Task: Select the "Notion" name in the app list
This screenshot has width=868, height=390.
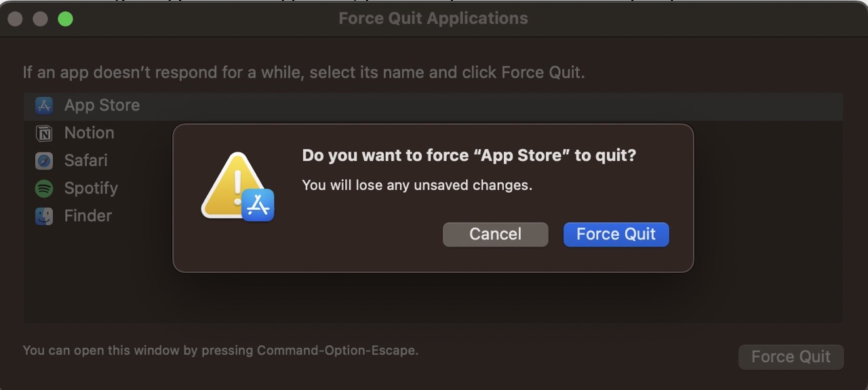Action: point(89,134)
